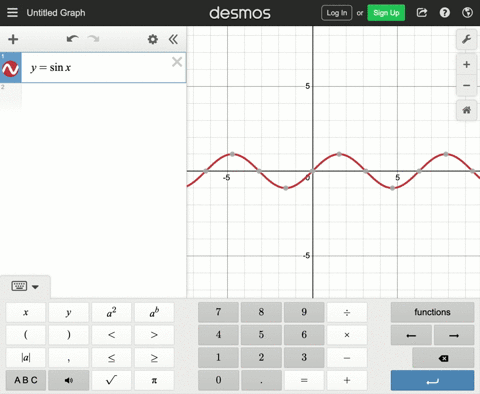Tap the minus key on keypad
This screenshot has width=480, height=394.
(347, 358)
